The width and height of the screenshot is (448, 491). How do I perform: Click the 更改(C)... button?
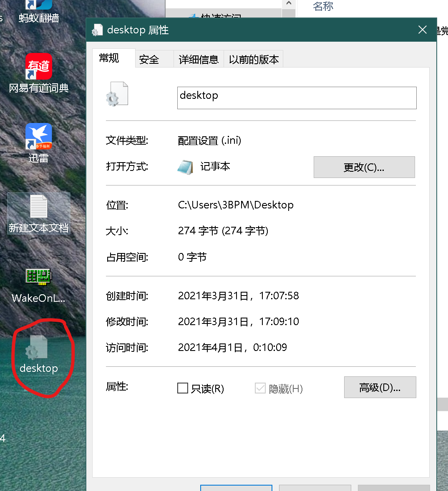tap(364, 167)
